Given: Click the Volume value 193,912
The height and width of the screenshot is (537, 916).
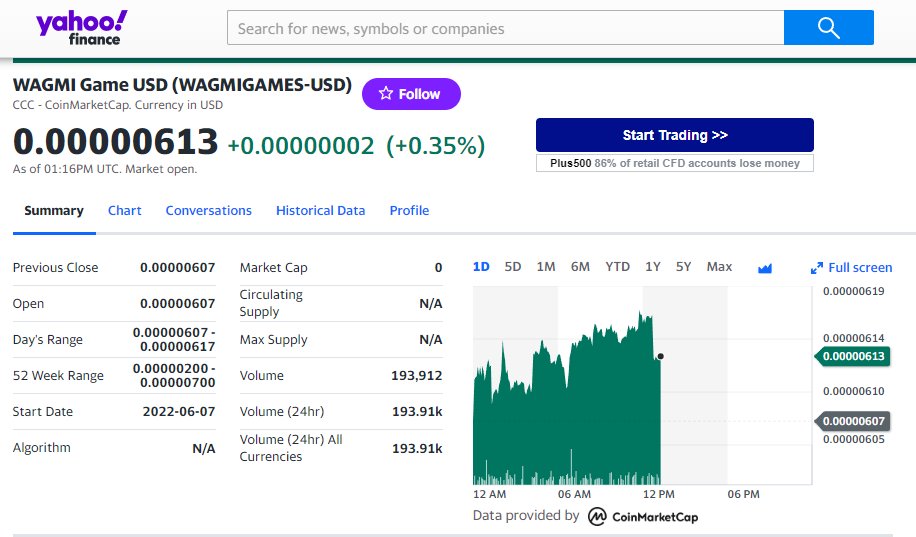Looking at the screenshot, I should (417, 376).
